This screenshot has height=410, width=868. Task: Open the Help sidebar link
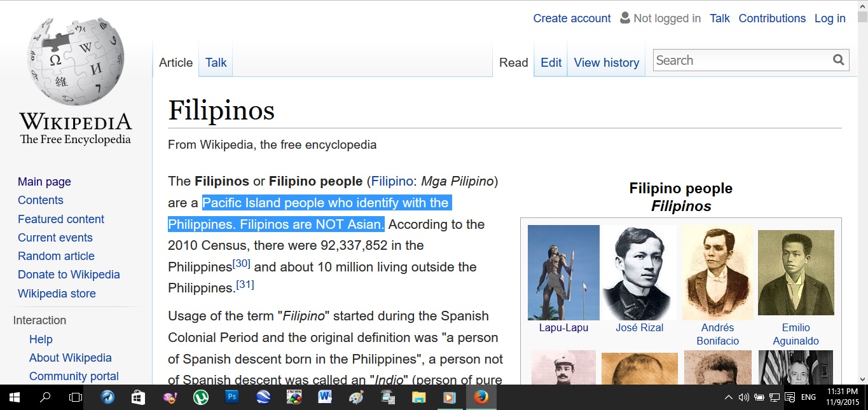[41, 339]
